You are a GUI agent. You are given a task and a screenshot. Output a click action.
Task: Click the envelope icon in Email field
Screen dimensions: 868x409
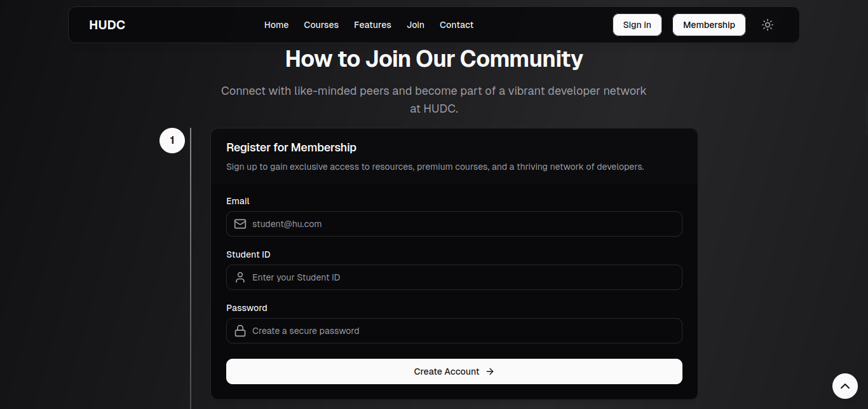[240, 224]
